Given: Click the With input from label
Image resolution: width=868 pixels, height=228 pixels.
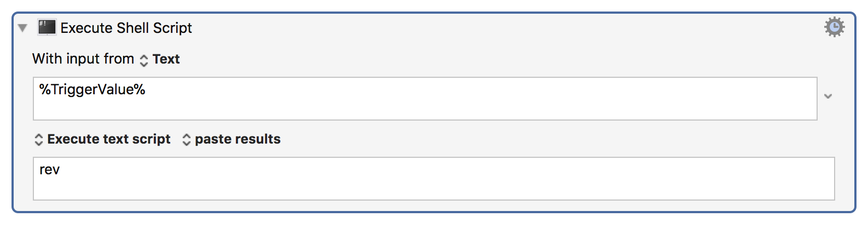Looking at the screenshot, I should point(83,59).
